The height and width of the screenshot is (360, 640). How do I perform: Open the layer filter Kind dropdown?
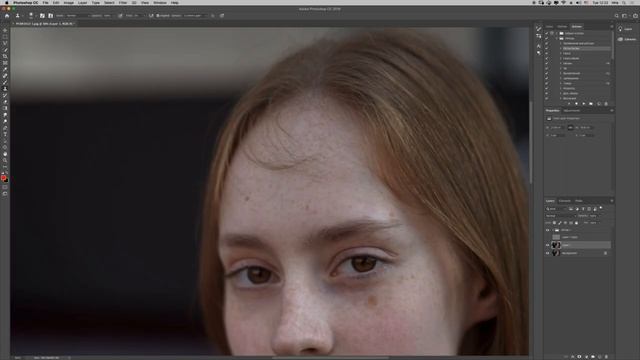pos(556,209)
